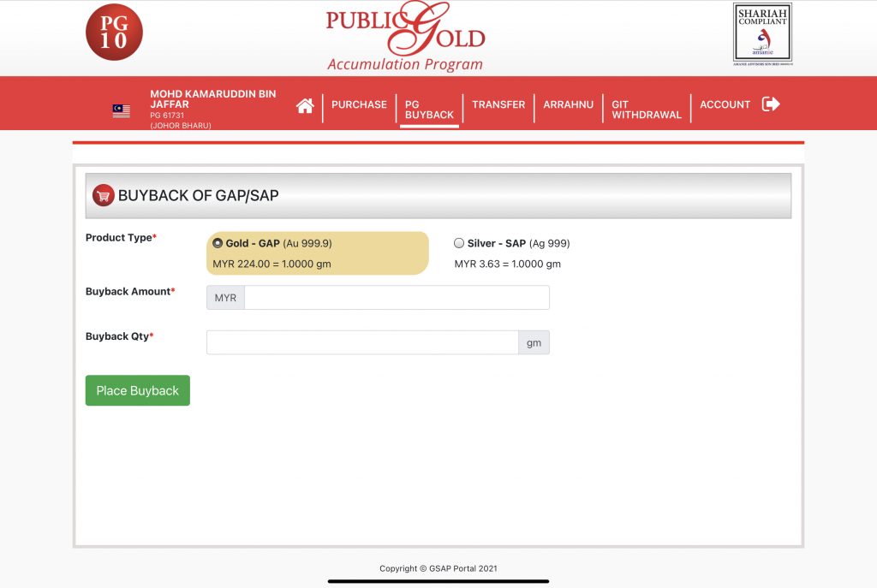
Task: Focus the Buyback Amount MYR field
Action: (x=396, y=298)
